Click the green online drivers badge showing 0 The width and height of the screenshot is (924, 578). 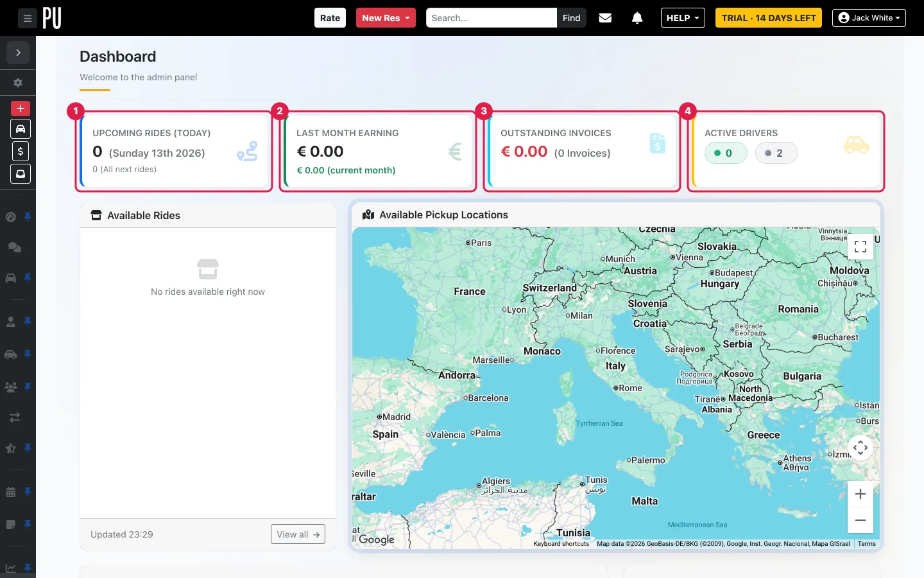(726, 153)
